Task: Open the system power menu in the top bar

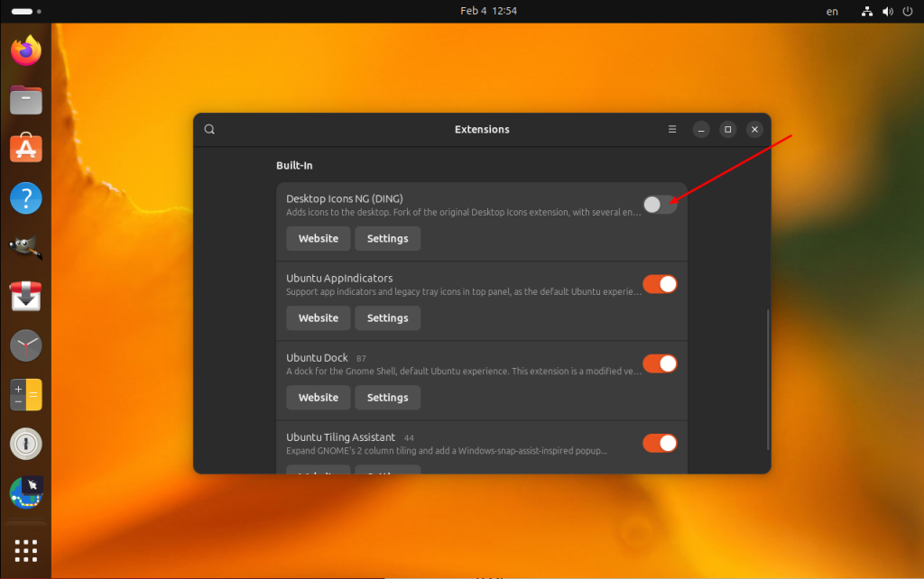Action: click(x=908, y=11)
